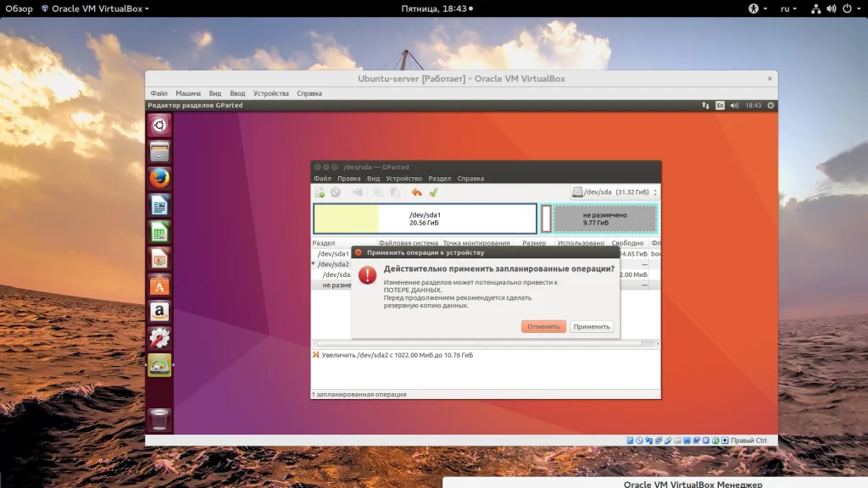Open the /dev/sda device selector dropdown

point(615,192)
